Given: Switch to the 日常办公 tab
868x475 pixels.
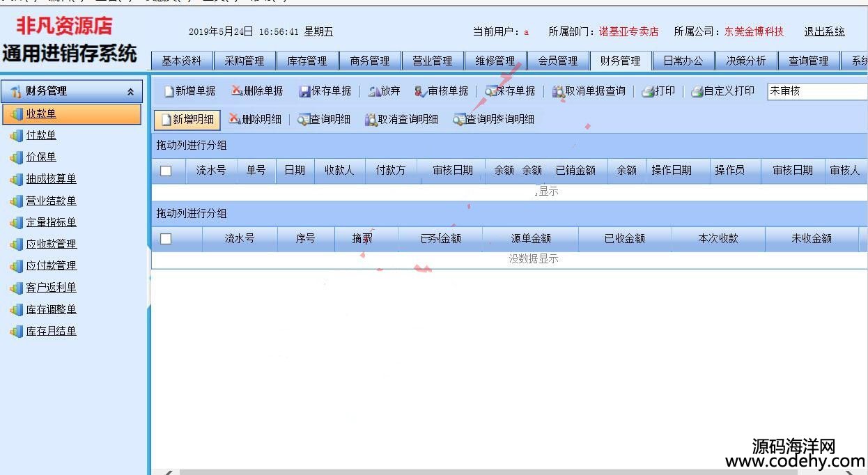Looking at the screenshot, I should [x=683, y=61].
